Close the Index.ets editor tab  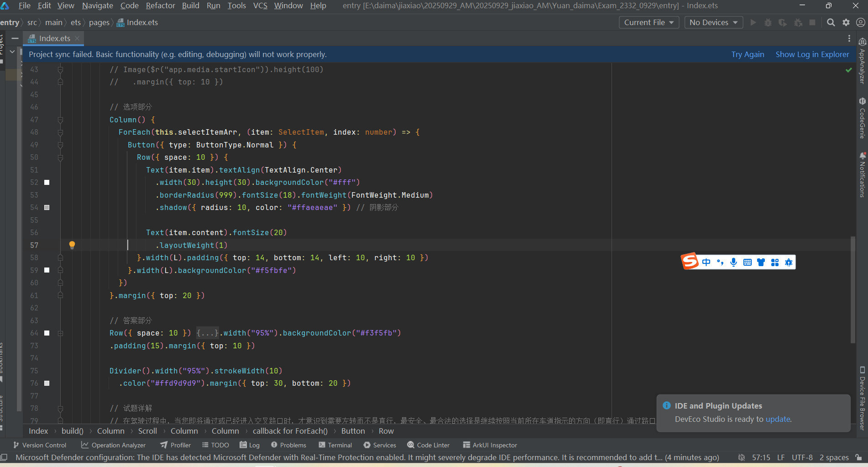pyautogui.click(x=77, y=38)
